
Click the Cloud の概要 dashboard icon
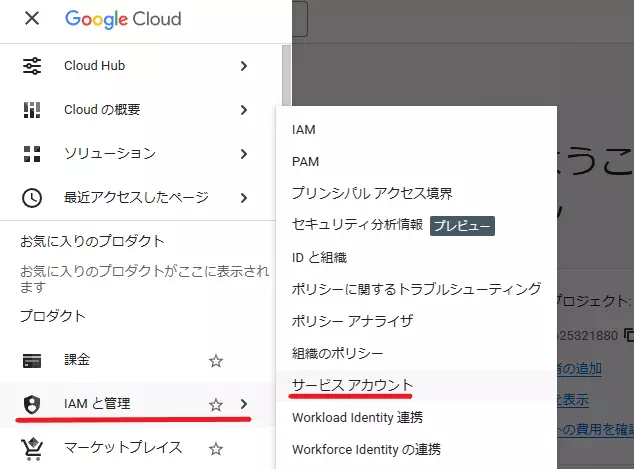(32, 110)
